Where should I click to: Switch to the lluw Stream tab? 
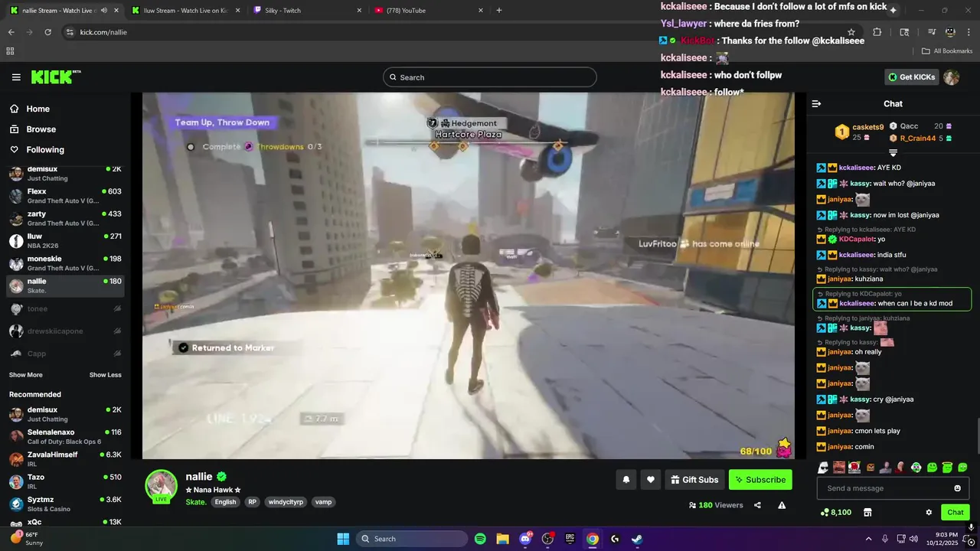[185, 10]
